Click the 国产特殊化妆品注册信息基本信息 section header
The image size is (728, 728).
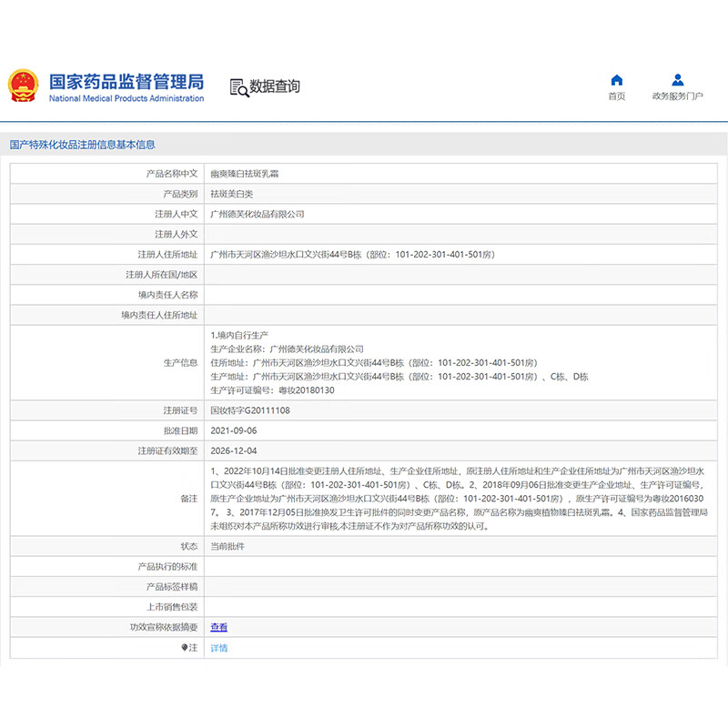82,145
